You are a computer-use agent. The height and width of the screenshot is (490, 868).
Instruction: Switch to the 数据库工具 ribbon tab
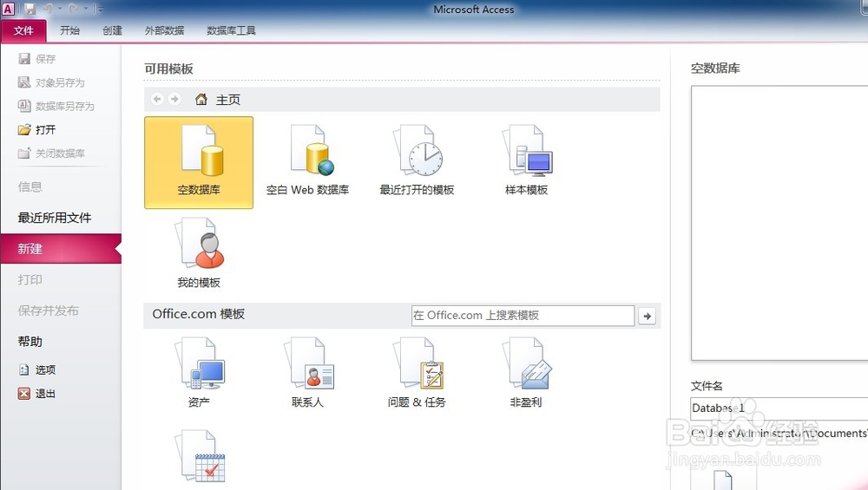pyautogui.click(x=232, y=30)
